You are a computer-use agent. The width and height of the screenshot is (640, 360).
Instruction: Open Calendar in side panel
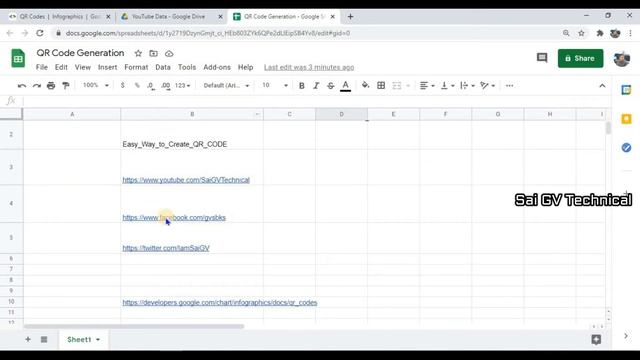tap(626, 90)
